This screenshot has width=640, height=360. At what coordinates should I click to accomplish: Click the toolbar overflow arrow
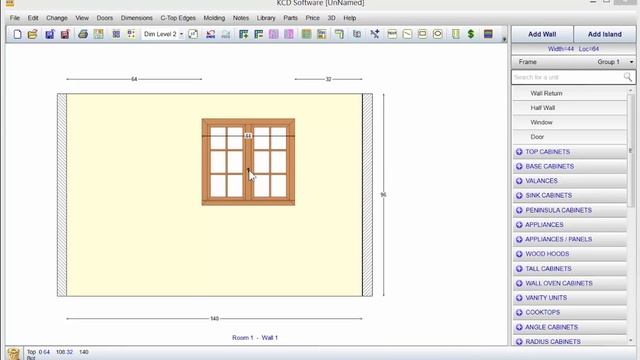504,40
